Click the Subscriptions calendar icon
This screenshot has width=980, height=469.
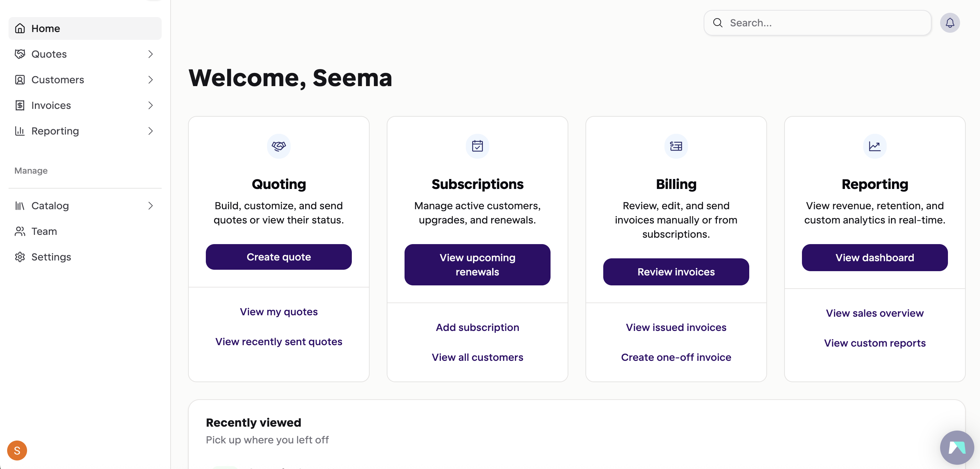(x=477, y=146)
